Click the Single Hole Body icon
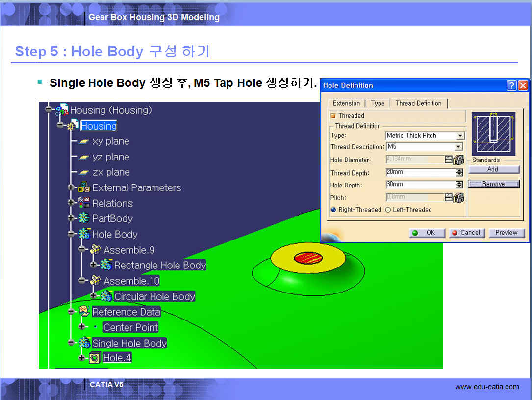The width and height of the screenshot is (532, 400). (85, 343)
